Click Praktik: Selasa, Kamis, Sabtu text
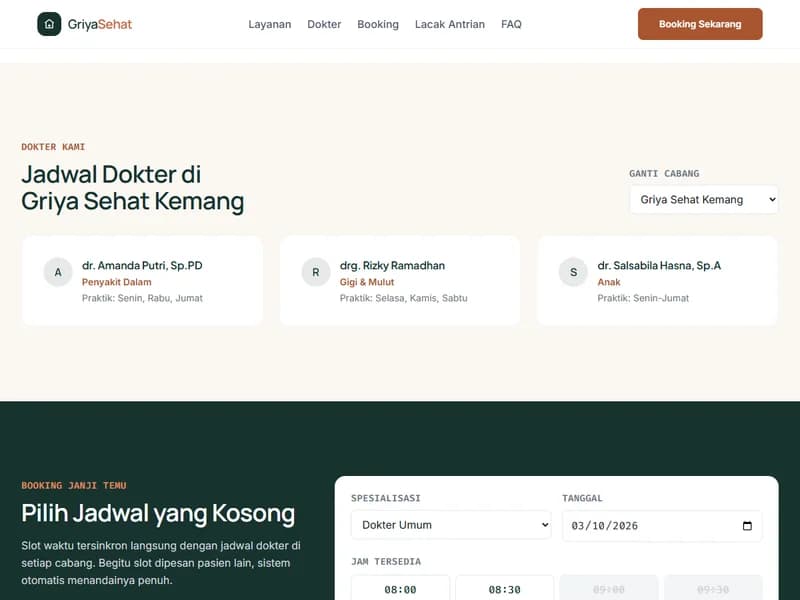This screenshot has width=800, height=600. coord(404,298)
